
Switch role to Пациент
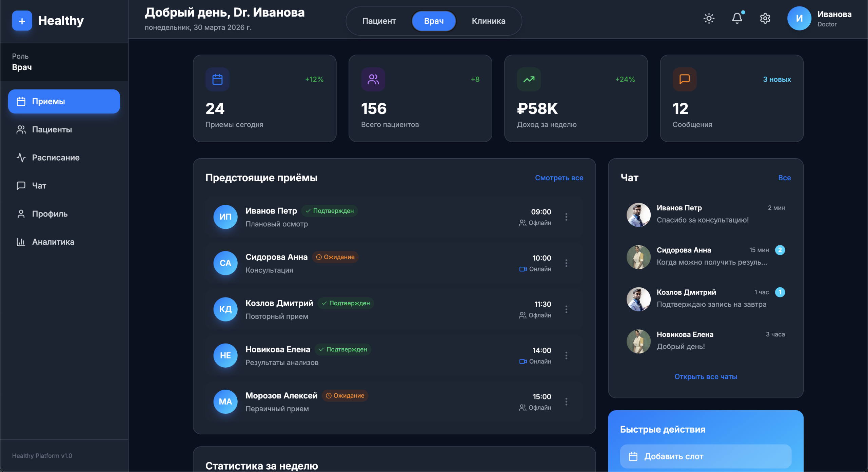click(x=379, y=21)
